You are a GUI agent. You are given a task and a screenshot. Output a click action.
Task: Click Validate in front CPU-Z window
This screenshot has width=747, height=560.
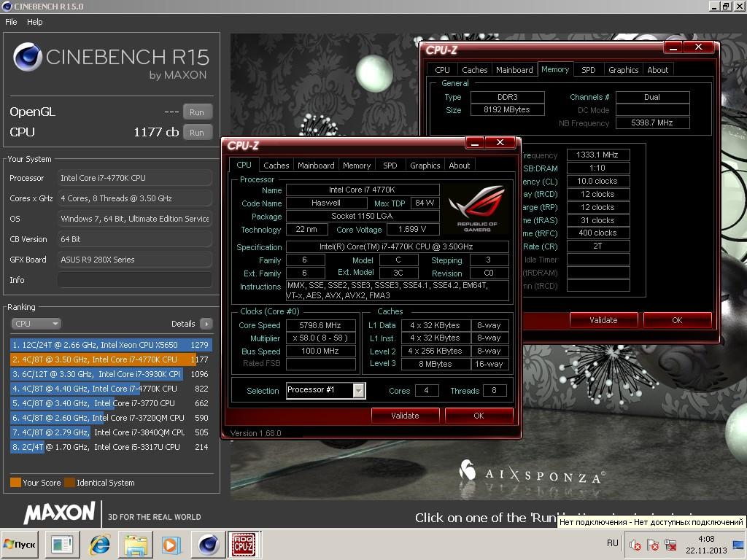click(x=405, y=416)
